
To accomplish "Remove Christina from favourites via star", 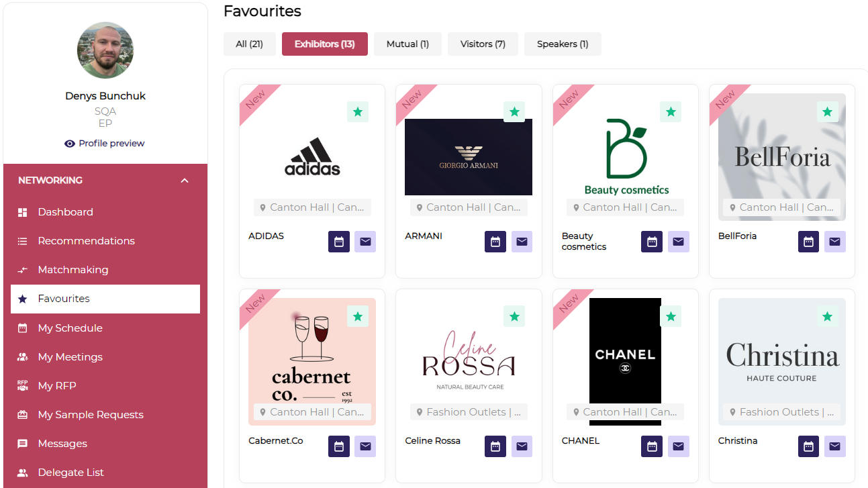I will pyautogui.click(x=827, y=317).
